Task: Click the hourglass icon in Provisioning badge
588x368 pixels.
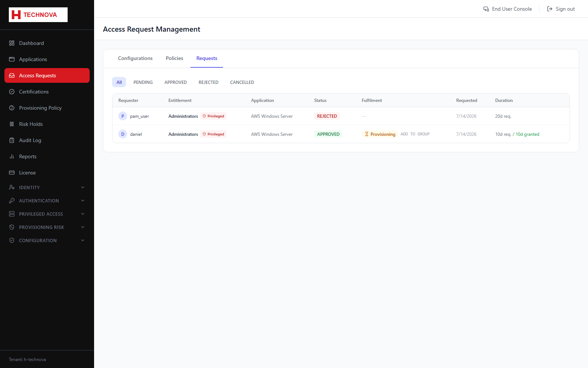Action: pyautogui.click(x=367, y=134)
